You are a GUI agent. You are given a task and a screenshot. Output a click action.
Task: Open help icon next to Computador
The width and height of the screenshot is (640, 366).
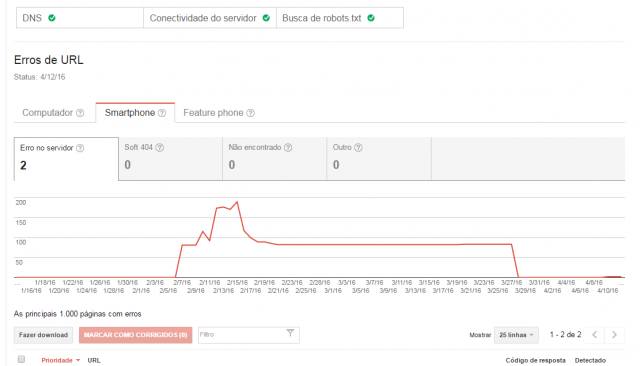[x=80, y=113]
